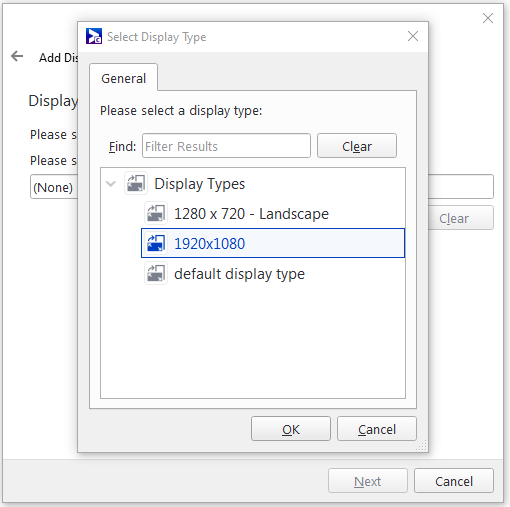The image size is (510, 507).
Task: Click the icon beside 1280 x 720 - Landscape
Action: (156, 213)
